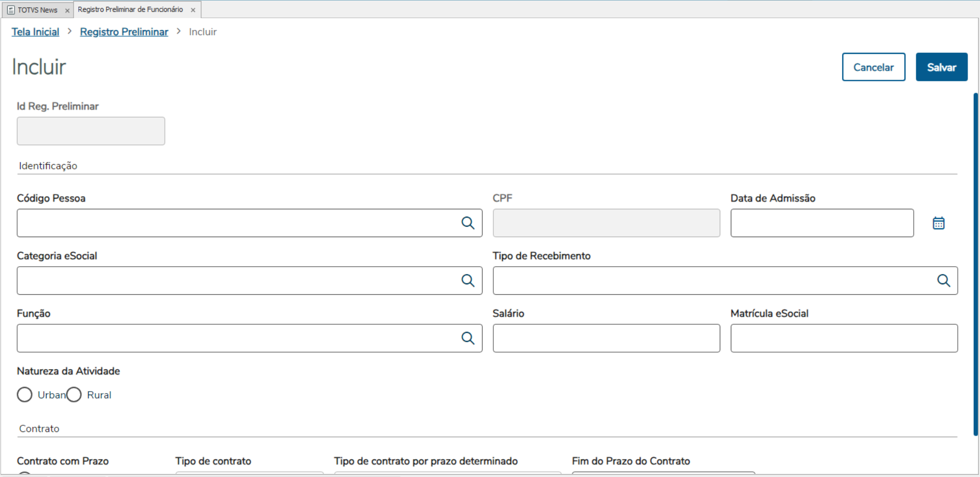Open the Categoria eSocial lookup magnifier
The image size is (980, 477).
coord(467,280)
